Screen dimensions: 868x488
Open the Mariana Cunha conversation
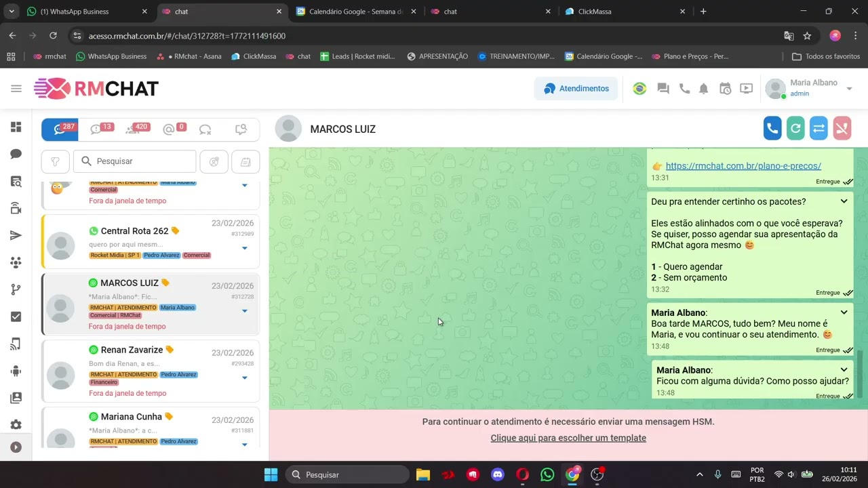pyautogui.click(x=151, y=427)
